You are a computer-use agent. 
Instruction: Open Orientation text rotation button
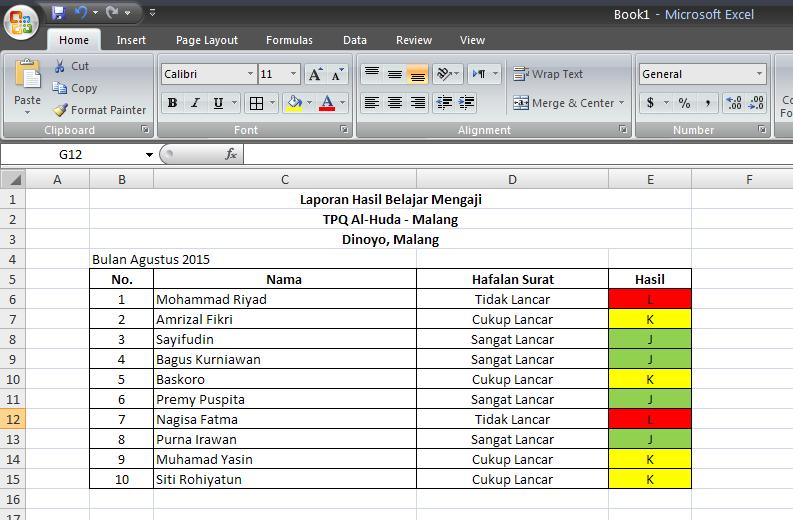[x=448, y=74]
